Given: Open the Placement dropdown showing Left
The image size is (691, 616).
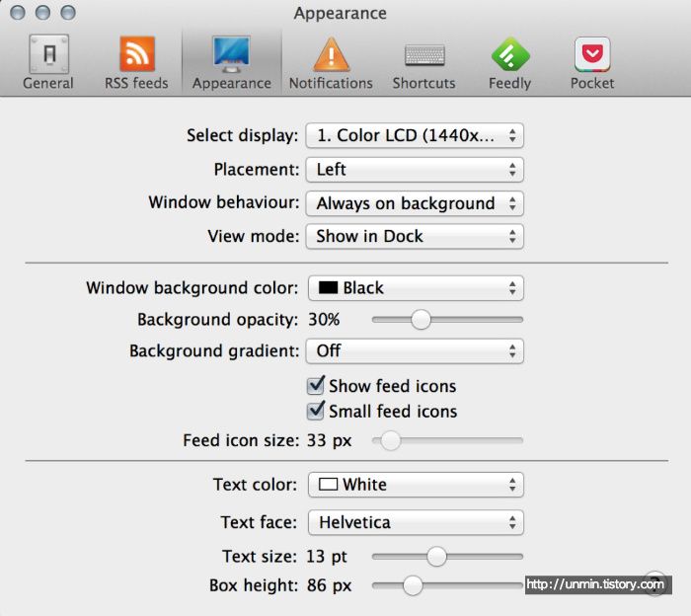Looking at the screenshot, I should [415, 170].
